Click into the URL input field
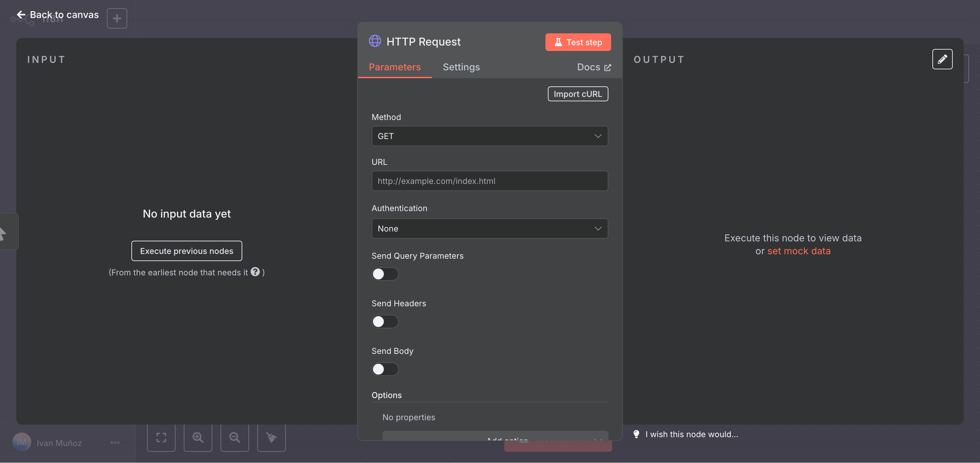Screen dimensions: 980x463 coord(489,181)
